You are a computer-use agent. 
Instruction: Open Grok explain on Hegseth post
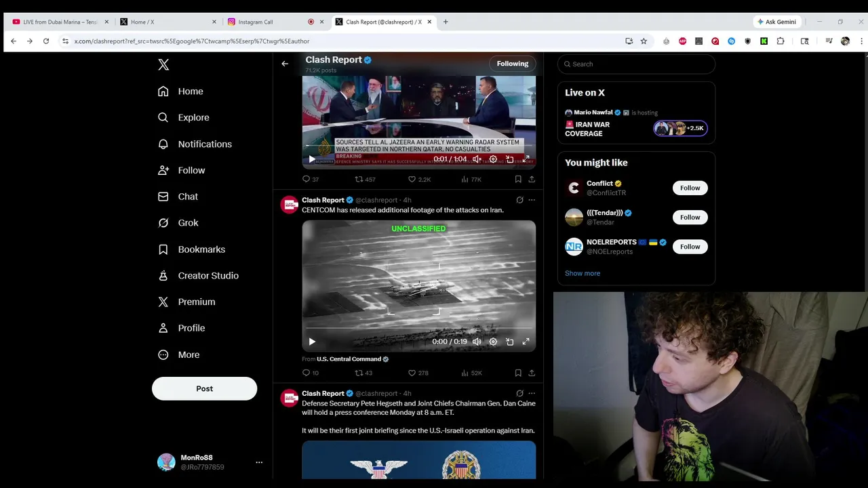click(519, 393)
